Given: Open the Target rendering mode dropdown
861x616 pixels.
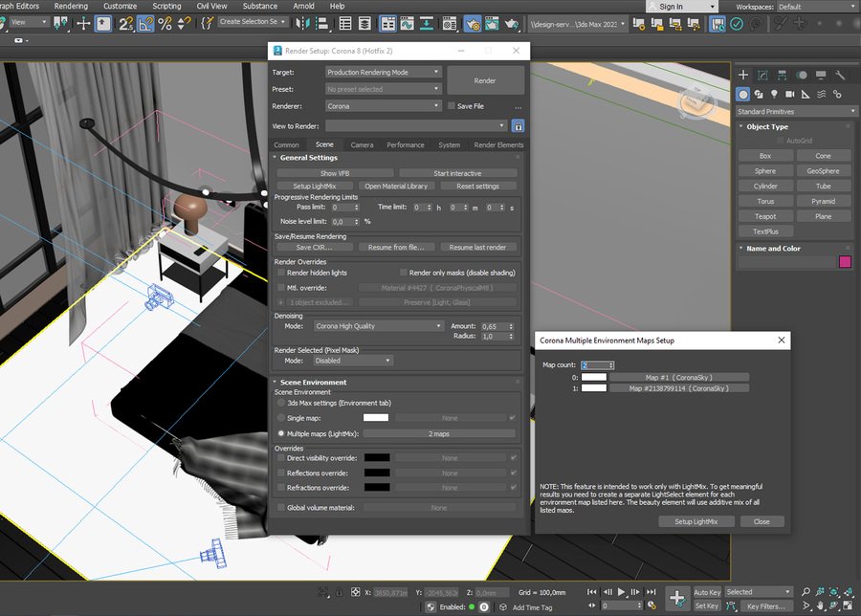Looking at the screenshot, I should point(383,72).
